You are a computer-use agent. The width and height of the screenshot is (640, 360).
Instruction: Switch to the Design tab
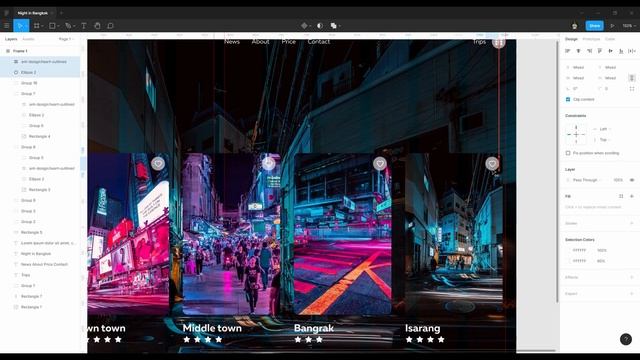click(571, 39)
